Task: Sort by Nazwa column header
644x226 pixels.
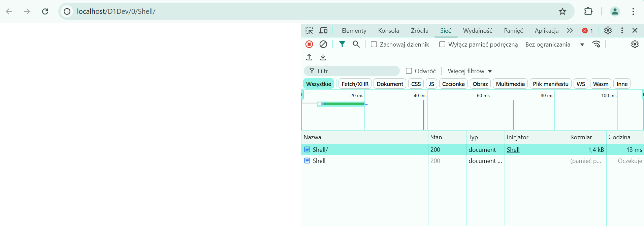Action: (364, 137)
